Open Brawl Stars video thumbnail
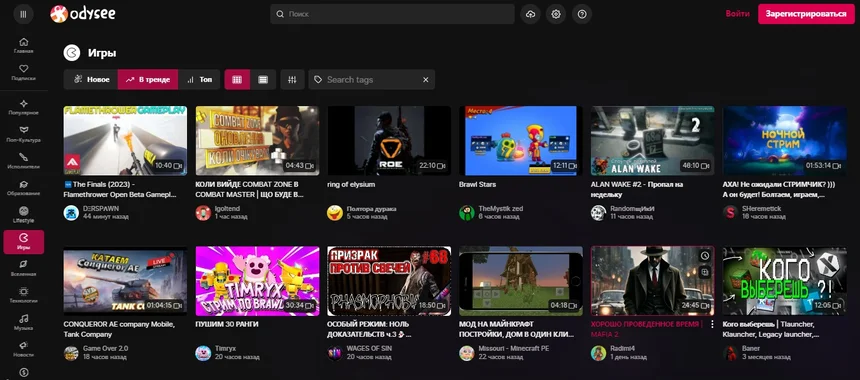This screenshot has height=380, width=860. [x=520, y=140]
